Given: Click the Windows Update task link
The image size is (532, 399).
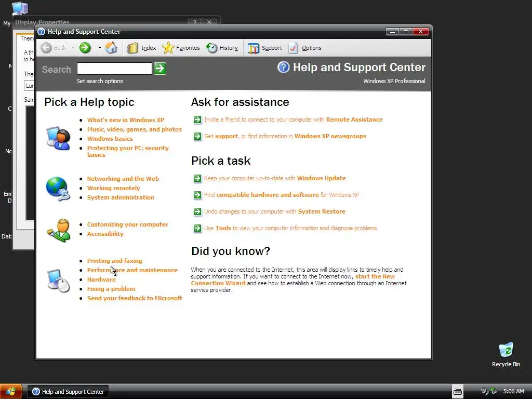Looking at the screenshot, I should click(321, 178).
